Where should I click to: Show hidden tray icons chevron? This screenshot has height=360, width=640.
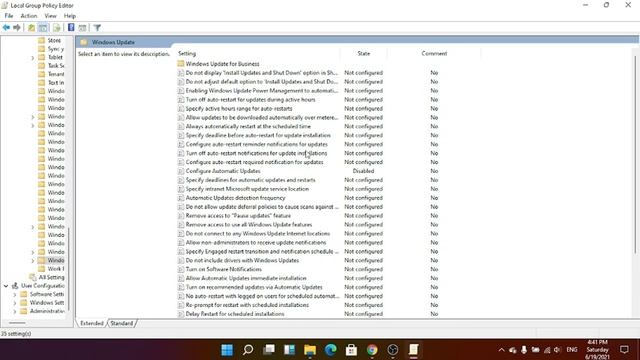coord(501,350)
